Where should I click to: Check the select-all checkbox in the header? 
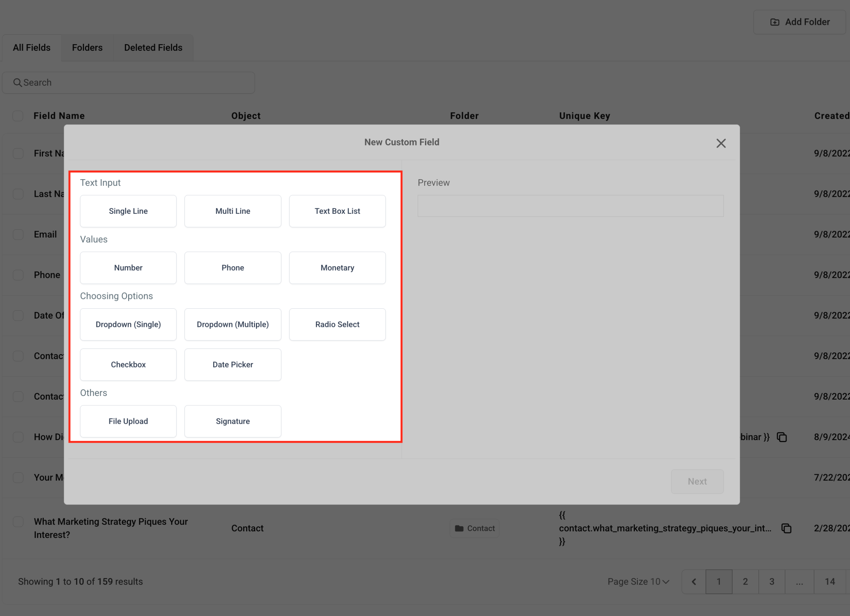pos(18,116)
